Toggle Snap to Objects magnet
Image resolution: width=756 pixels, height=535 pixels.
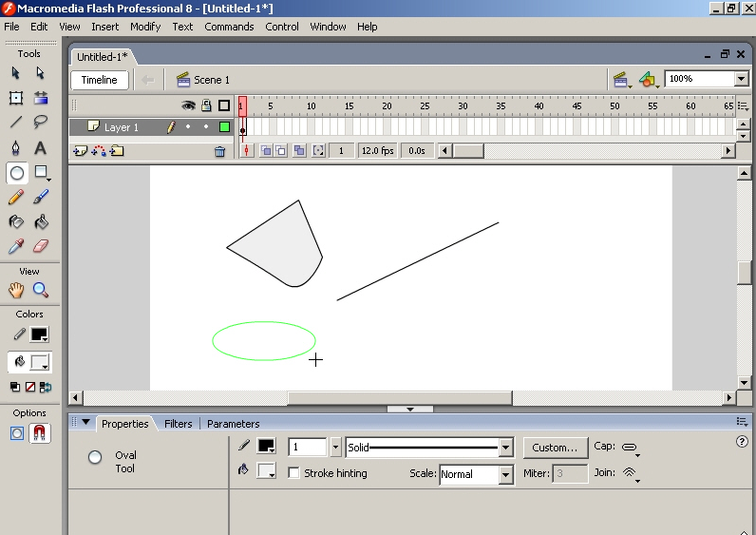coord(40,433)
